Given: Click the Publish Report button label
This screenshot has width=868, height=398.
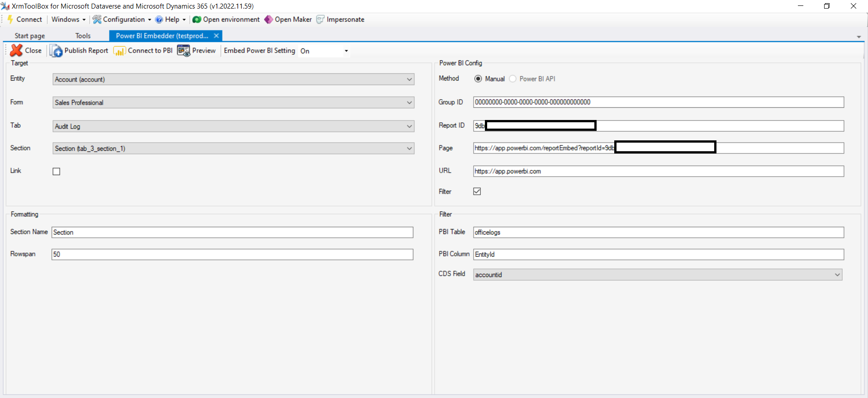Looking at the screenshot, I should (x=86, y=51).
